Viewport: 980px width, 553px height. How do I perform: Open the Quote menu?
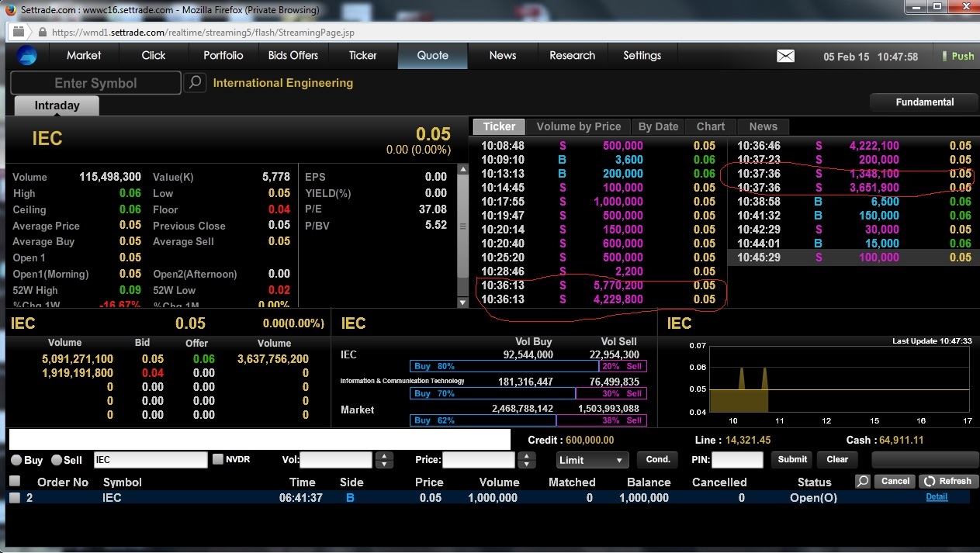coord(433,56)
